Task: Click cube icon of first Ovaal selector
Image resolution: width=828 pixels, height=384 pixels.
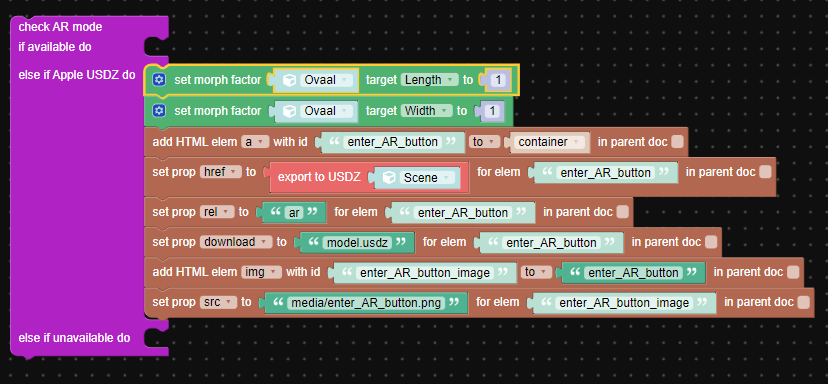Action: (x=289, y=80)
